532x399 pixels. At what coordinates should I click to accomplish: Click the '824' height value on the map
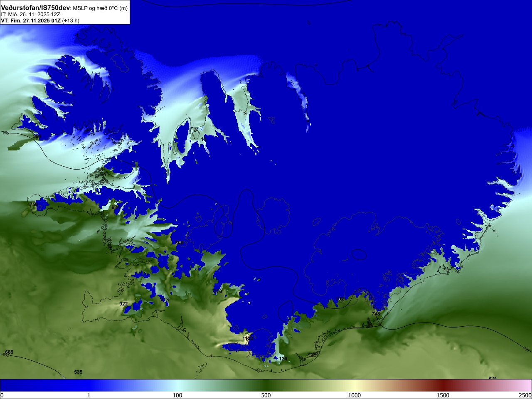[x=493, y=378]
